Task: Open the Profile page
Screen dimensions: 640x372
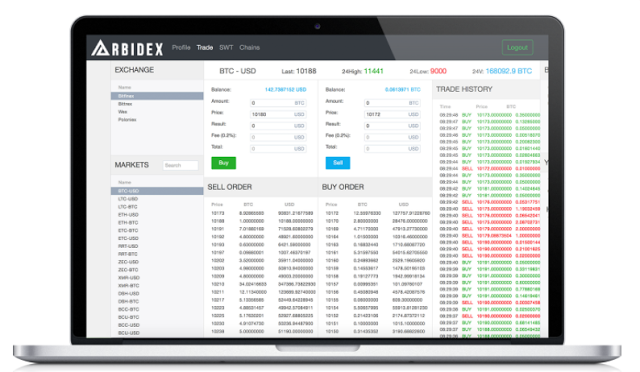Action: click(181, 48)
